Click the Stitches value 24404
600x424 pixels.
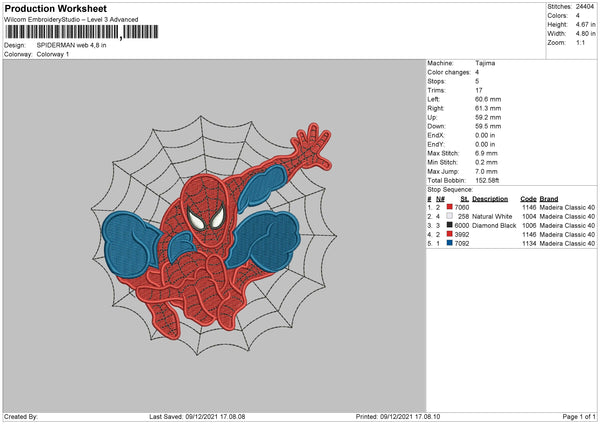(x=585, y=7)
